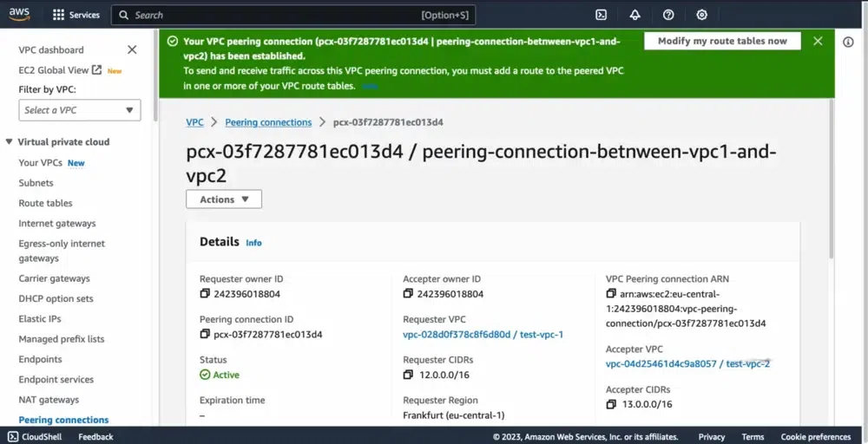Open Requester VPC test-vpc-1 link
Screen dimensions: 868x444
coord(483,335)
